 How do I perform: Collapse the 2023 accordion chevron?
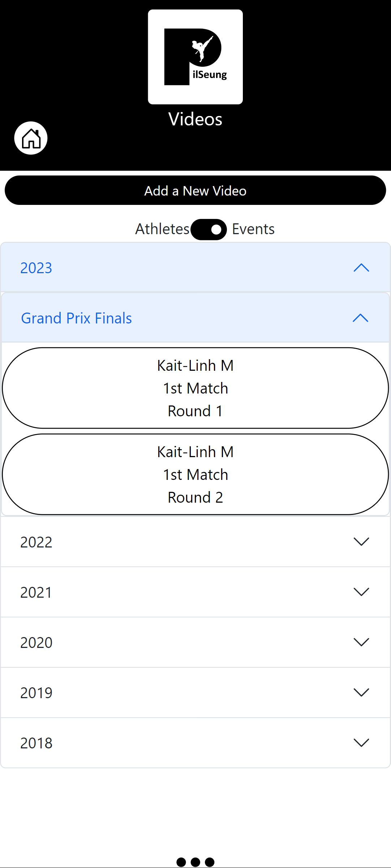point(361,268)
